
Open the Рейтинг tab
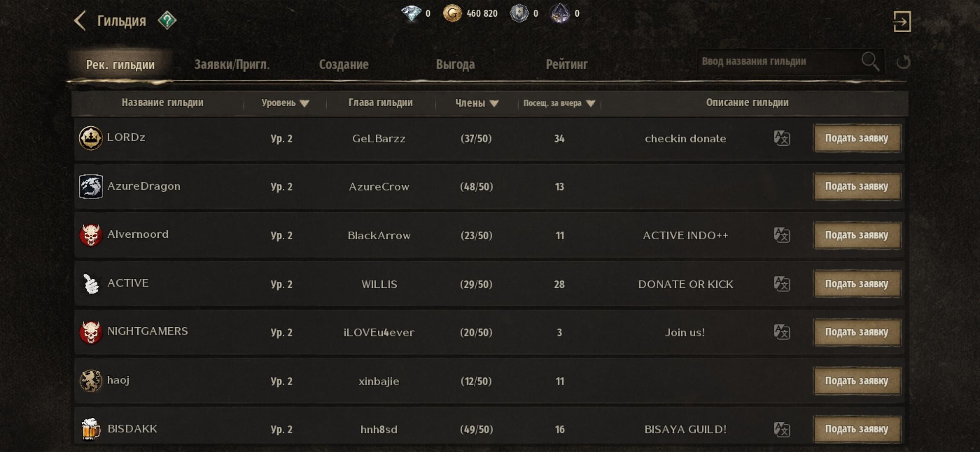566,64
